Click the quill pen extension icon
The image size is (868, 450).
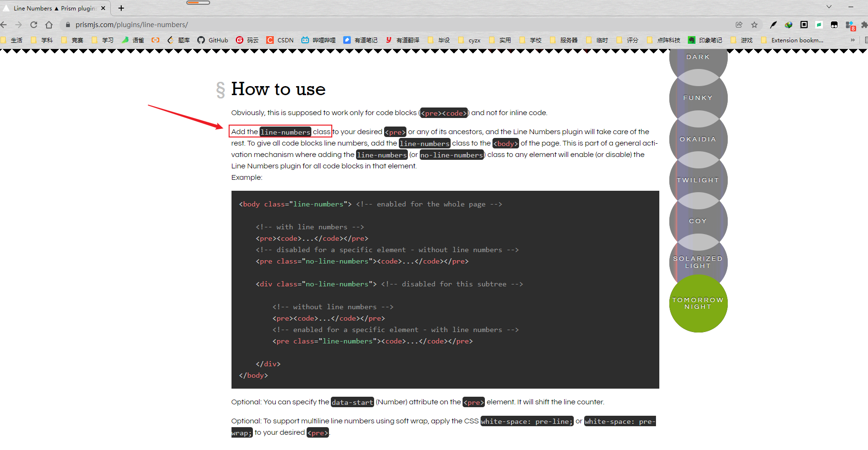pos(773,25)
